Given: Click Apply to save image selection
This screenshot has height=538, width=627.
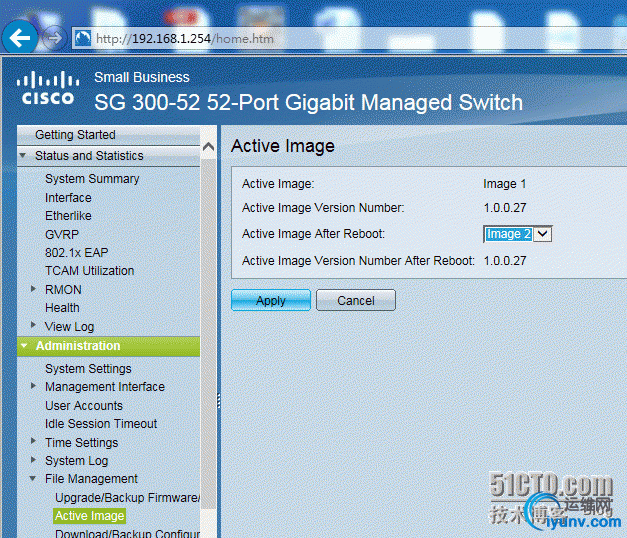Looking at the screenshot, I should pos(271,300).
